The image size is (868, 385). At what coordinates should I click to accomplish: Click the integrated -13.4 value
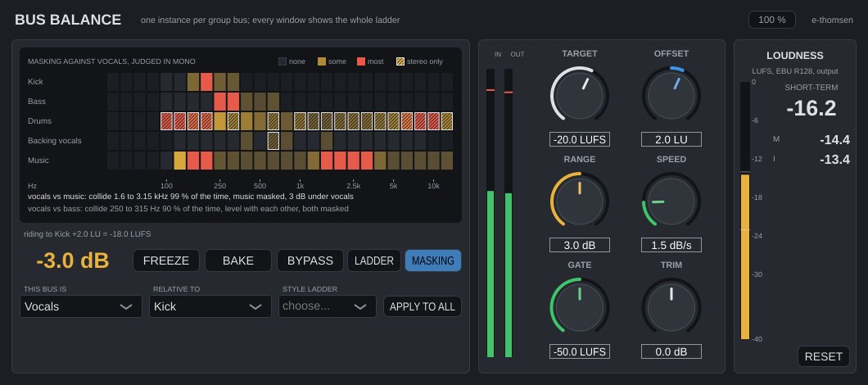834,160
